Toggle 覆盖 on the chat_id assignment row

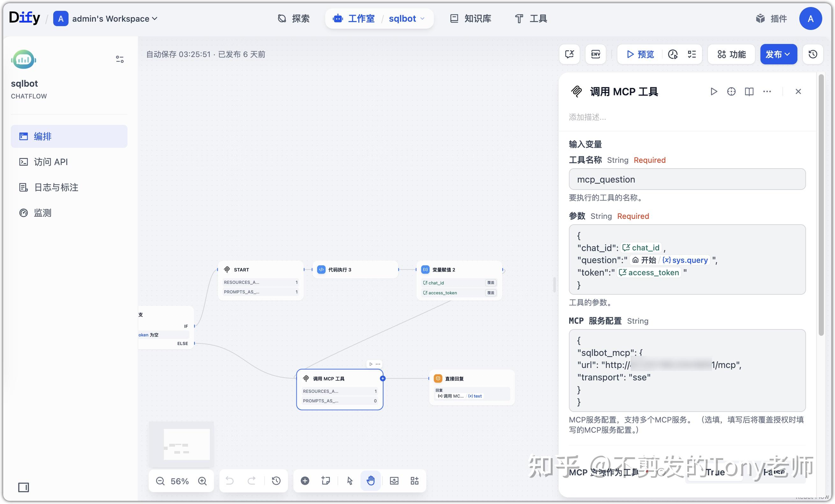[x=490, y=283]
